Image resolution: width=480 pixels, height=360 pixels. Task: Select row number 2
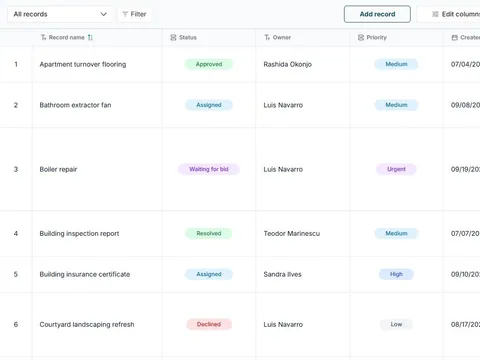coord(16,105)
